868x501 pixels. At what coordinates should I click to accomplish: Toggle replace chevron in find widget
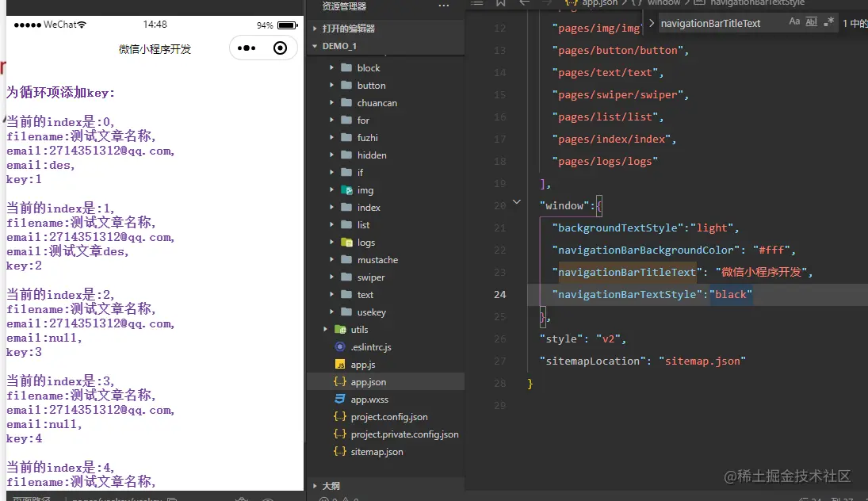click(652, 23)
